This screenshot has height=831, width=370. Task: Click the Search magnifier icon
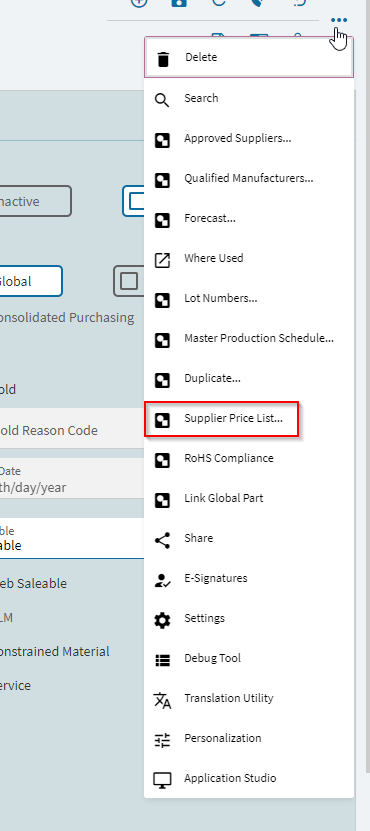[x=162, y=100]
